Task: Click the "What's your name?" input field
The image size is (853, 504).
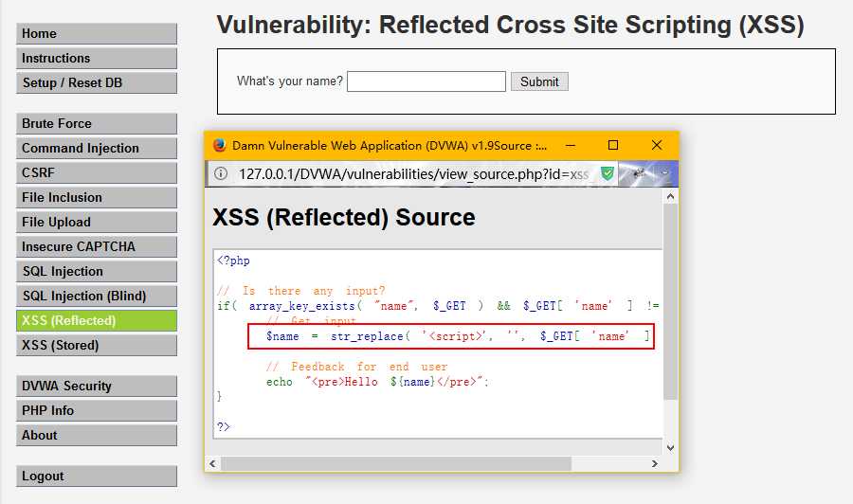Action: click(x=426, y=81)
